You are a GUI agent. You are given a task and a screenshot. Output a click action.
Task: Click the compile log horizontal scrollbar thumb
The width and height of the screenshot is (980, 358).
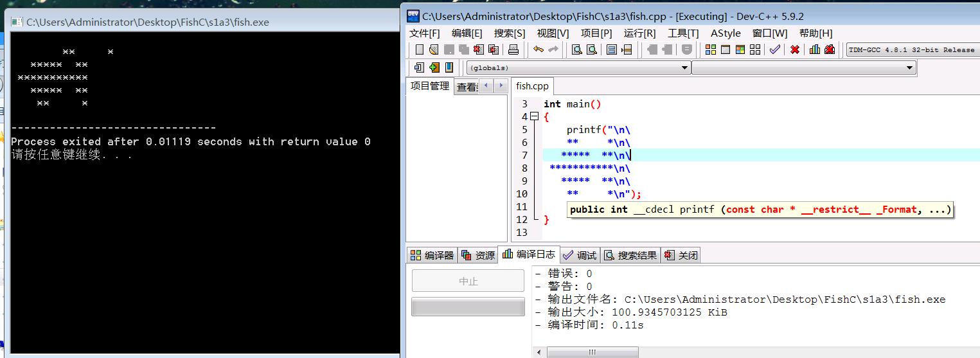coord(592,352)
